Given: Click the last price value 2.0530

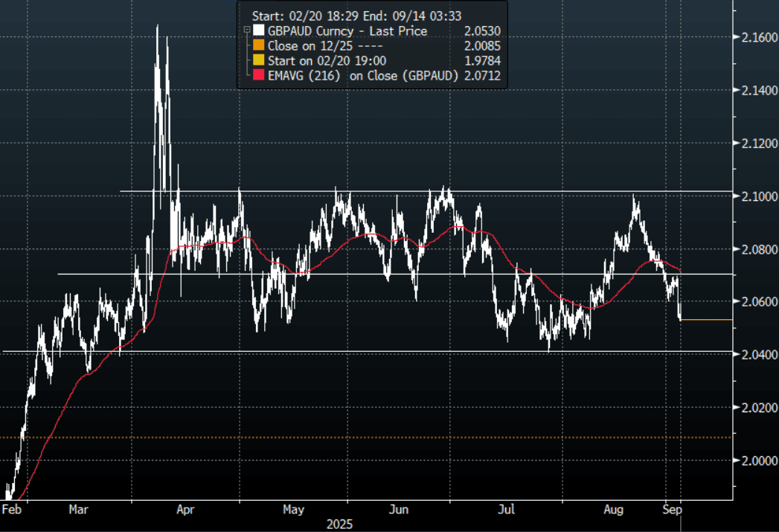Looking at the screenshot, I should pyautogui.click(x=482, y=31).
